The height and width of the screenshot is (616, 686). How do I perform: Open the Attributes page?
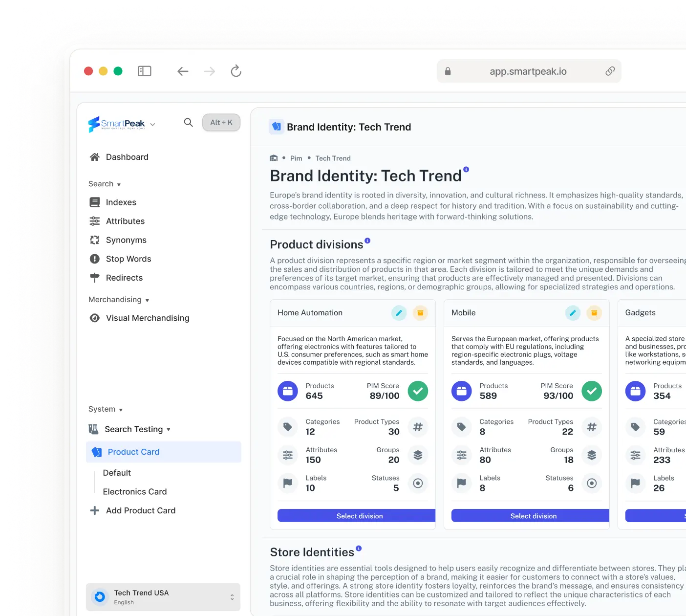(125, 221)
